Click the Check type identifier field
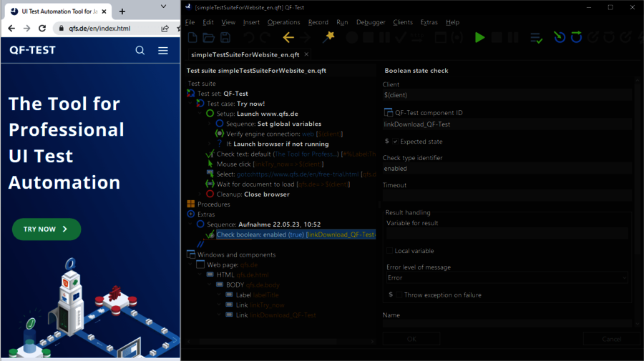Image resolution: width=644 pixels, height=361 pixels. coord(507,169)
